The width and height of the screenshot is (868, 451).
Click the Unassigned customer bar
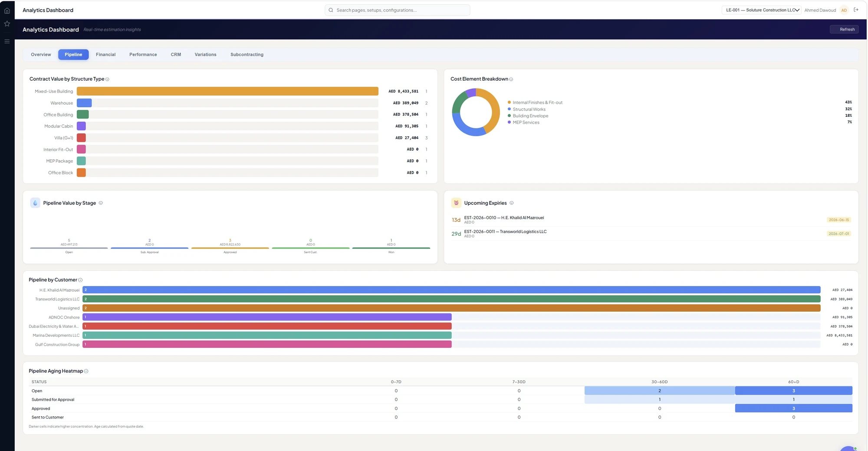451,308
